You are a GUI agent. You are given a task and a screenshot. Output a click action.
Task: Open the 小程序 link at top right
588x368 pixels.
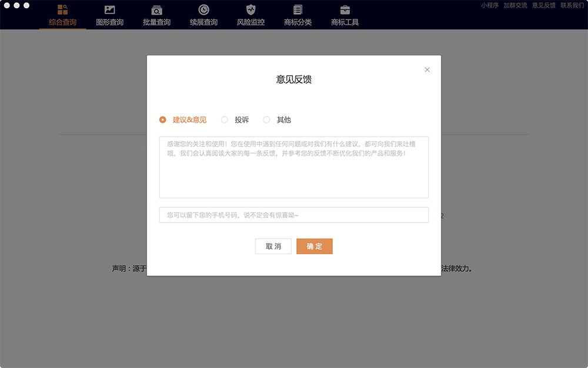489,5
